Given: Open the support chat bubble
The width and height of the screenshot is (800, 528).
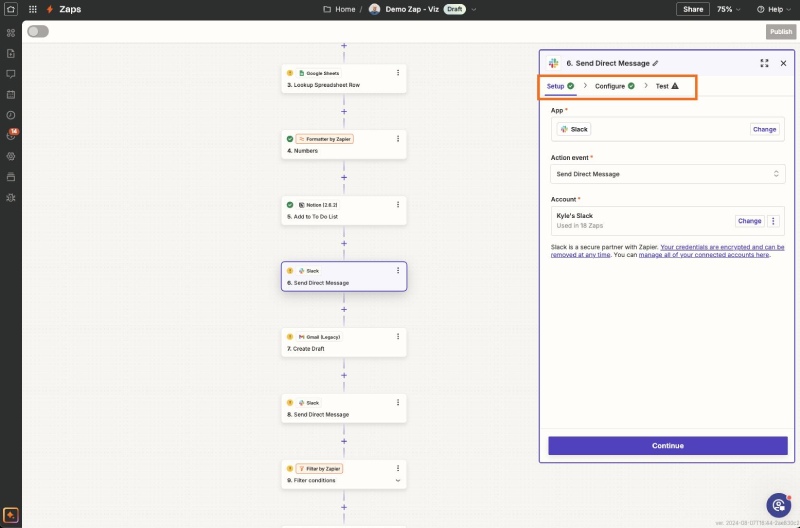Looking at the screenshot, I should pos(779,505).
